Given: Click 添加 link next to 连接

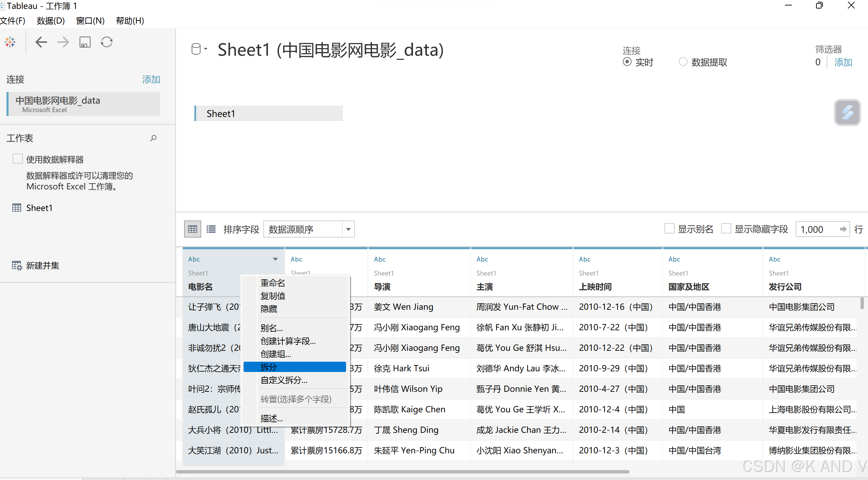Looking at the screenshot, I should [151, 79].
